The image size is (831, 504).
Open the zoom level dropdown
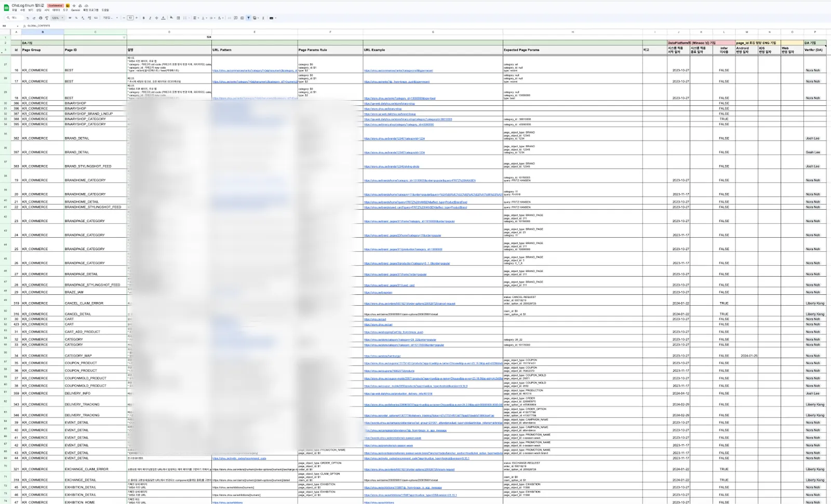[x=57, y=18]
